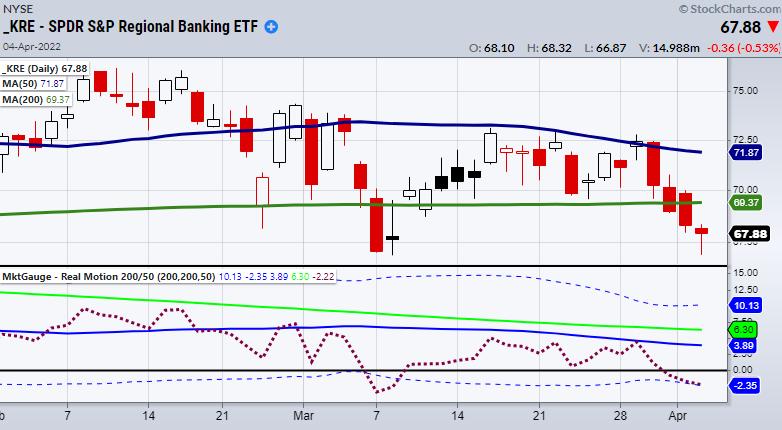Viewport: 782px width, 430px height.
Task: Click the 28 label on date axis
Action: tap(620, 416)
